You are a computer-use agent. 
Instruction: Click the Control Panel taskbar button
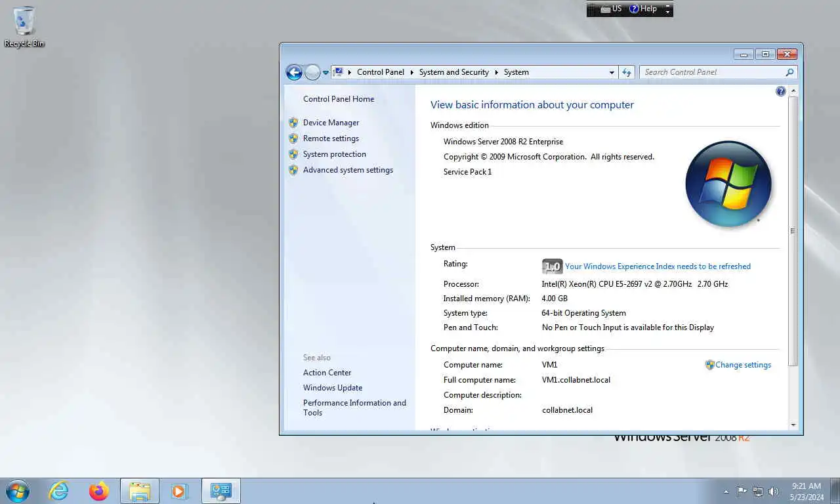coord(221,491)
